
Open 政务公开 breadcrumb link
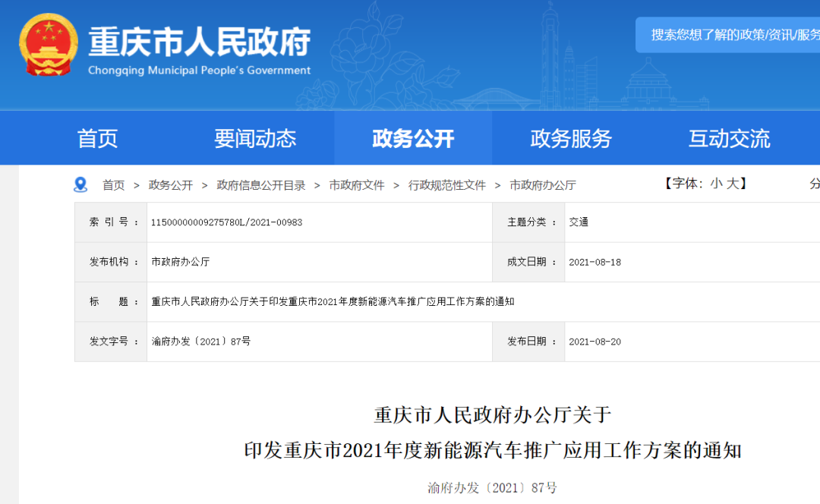171,185
